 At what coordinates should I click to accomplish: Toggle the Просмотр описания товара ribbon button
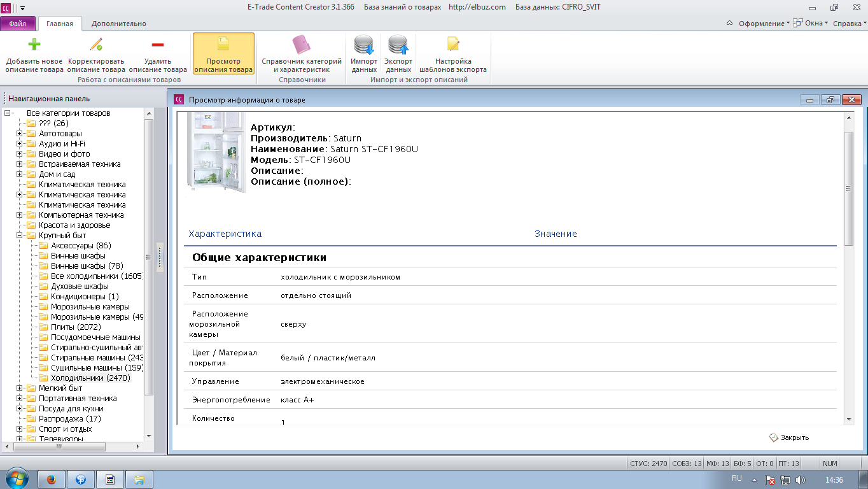223,54
